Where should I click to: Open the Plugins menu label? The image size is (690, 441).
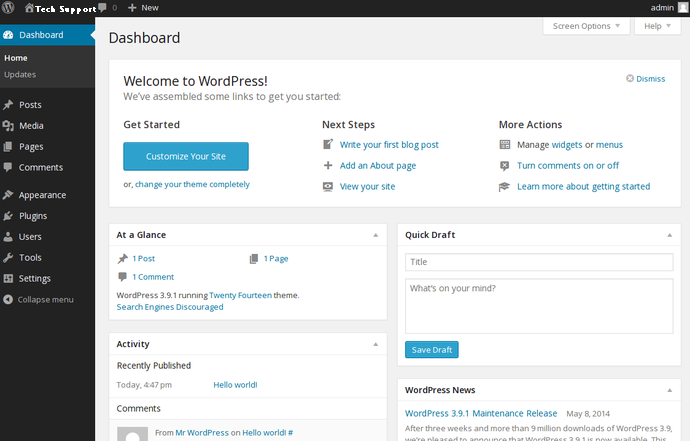click(33, 216)
